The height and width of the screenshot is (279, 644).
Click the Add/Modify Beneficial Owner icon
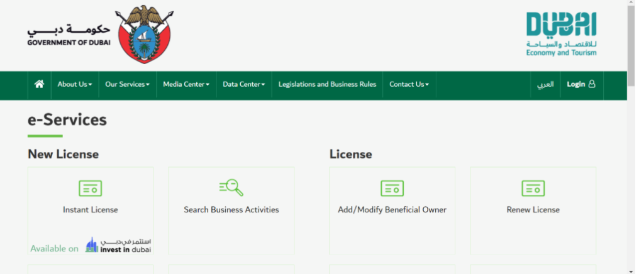[392, 188]
